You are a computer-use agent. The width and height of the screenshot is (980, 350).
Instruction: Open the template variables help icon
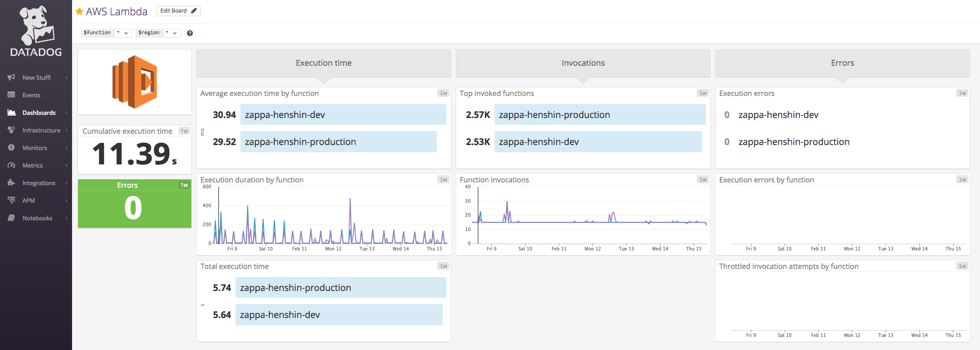(190, 33)
